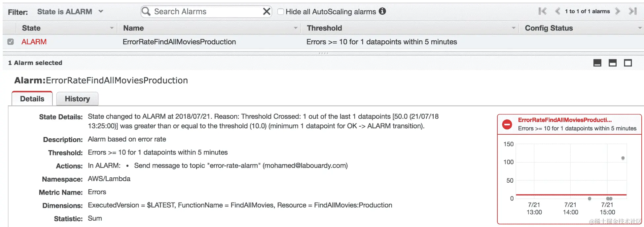Maximize the alarm details pane
Screen dimensions: 644x227
coord(628,63)
